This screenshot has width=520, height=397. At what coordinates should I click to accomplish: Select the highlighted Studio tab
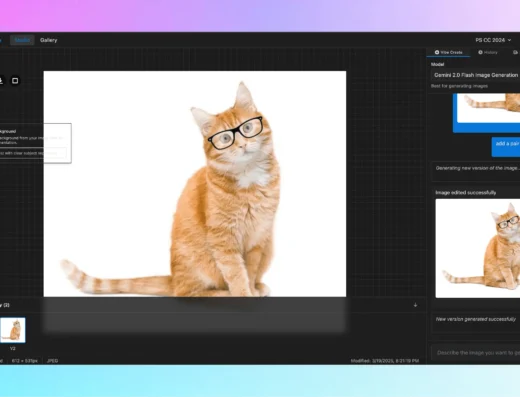22,40
